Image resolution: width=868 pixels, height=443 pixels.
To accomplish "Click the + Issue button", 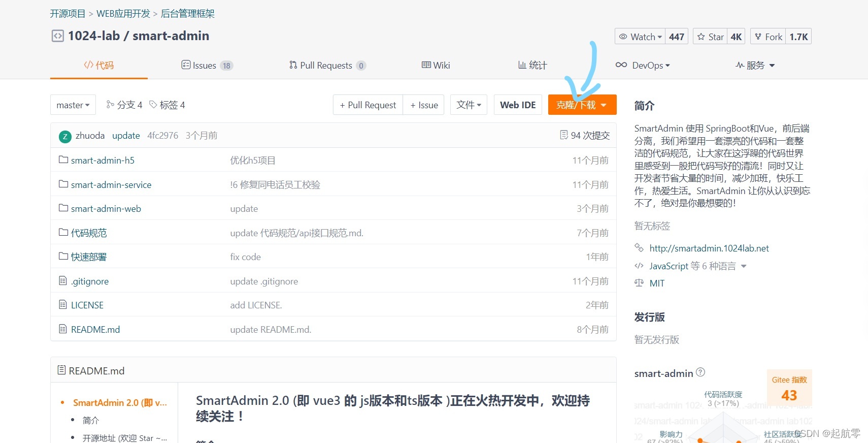I will [424, 105].
